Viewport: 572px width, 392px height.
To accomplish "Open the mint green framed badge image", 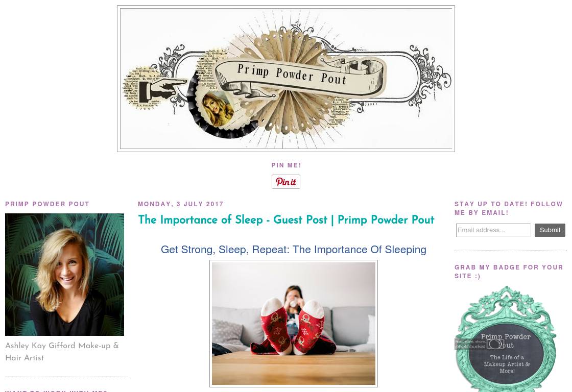I will [506, 339].
